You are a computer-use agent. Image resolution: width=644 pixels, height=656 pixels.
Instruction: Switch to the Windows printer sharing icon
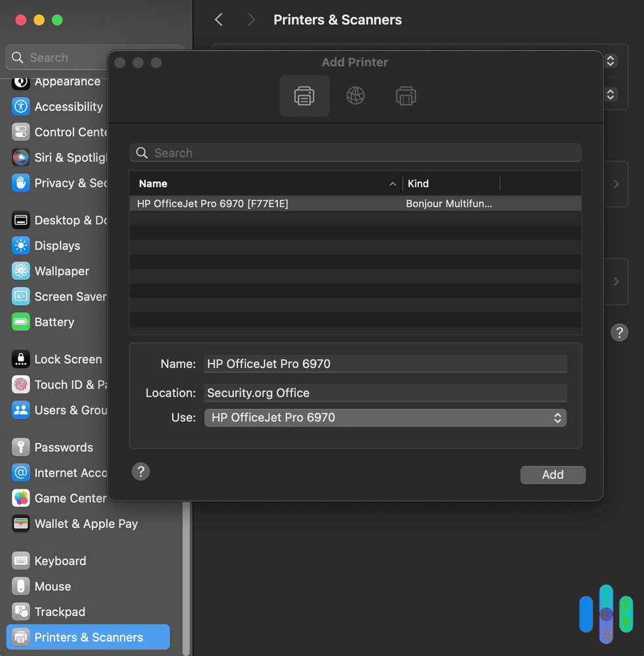click(406, 95)
